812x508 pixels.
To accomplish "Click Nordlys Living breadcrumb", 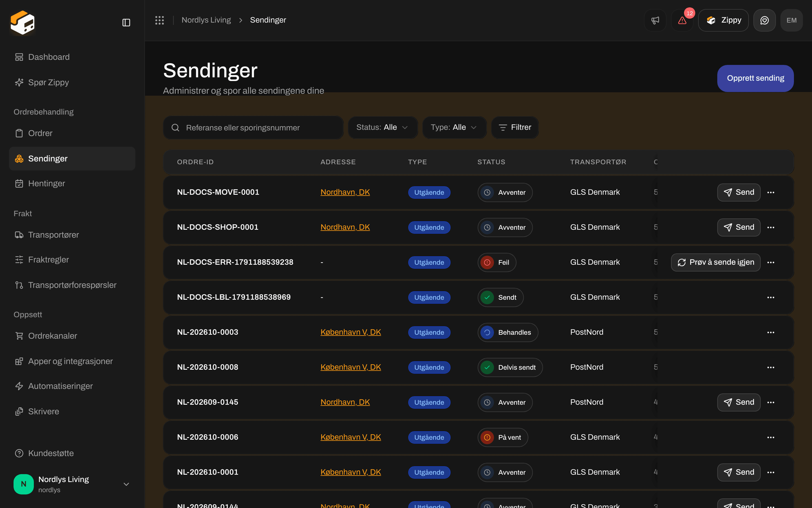I will [x=206, y=20].
